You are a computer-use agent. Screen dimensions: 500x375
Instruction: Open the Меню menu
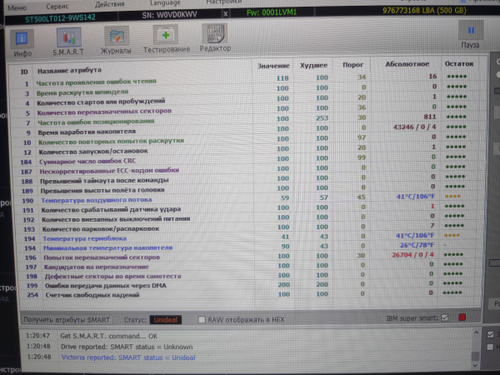(x=17, y=7)
